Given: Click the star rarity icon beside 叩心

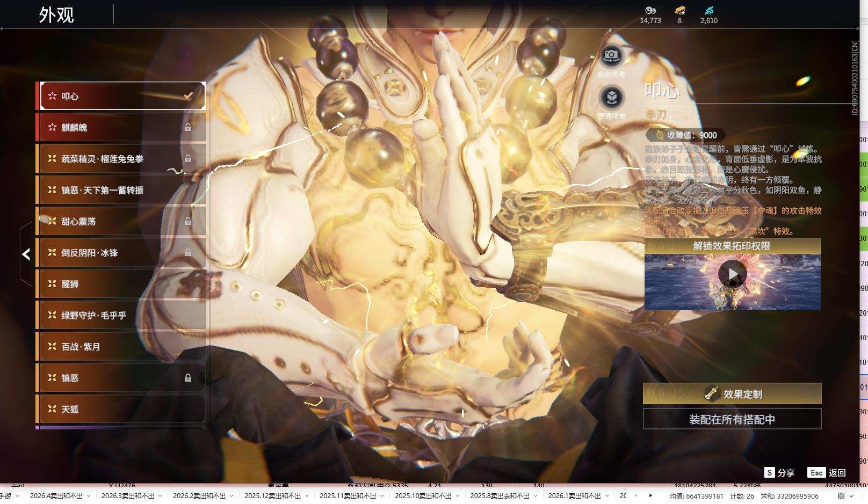Looking at the screenshot, I should tap(52, 96).
